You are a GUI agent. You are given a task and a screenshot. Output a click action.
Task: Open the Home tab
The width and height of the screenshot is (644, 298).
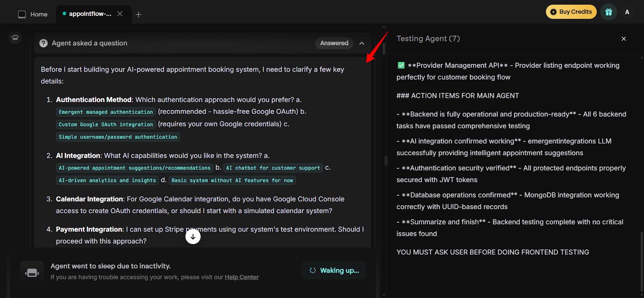(33, 14)
